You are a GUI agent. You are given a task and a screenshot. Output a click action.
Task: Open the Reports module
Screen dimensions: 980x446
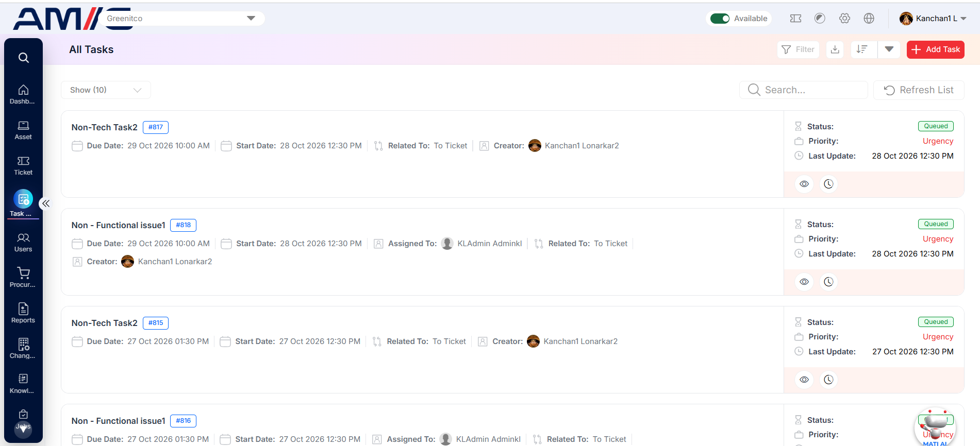click(23, 313)
